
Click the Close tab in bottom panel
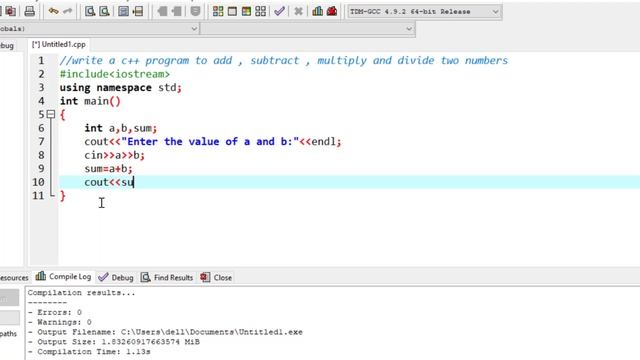tap(216, 278)
